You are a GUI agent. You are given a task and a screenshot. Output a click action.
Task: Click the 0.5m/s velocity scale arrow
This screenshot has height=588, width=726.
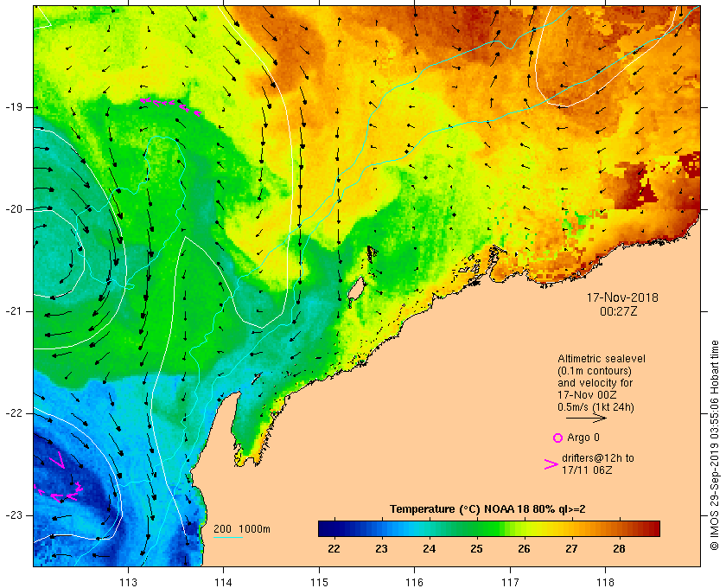[586, 418]
